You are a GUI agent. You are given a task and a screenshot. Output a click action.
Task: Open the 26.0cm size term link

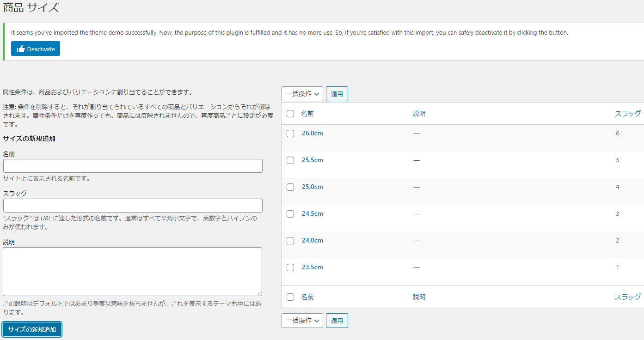312,134
